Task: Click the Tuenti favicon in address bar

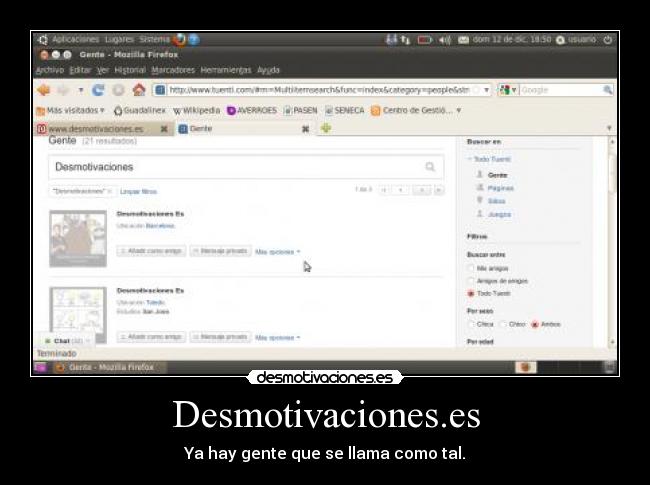Action: click(160, 90)
